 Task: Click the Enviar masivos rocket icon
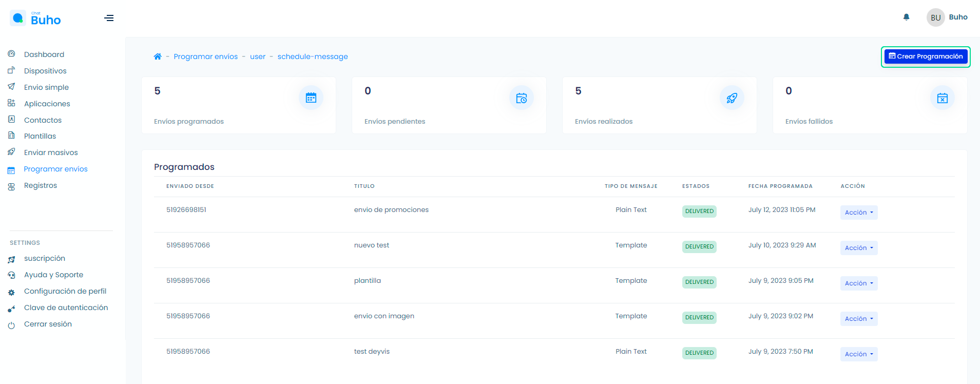pyautogui.click(x=11, y=152)
